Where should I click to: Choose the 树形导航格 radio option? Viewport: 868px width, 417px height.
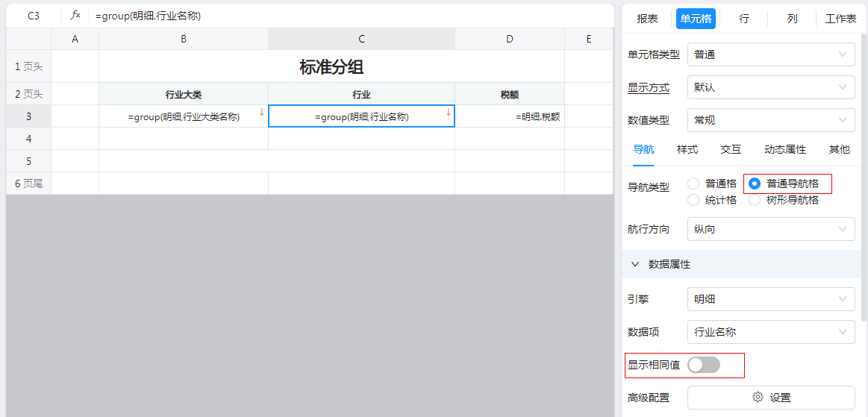point(755,200)
